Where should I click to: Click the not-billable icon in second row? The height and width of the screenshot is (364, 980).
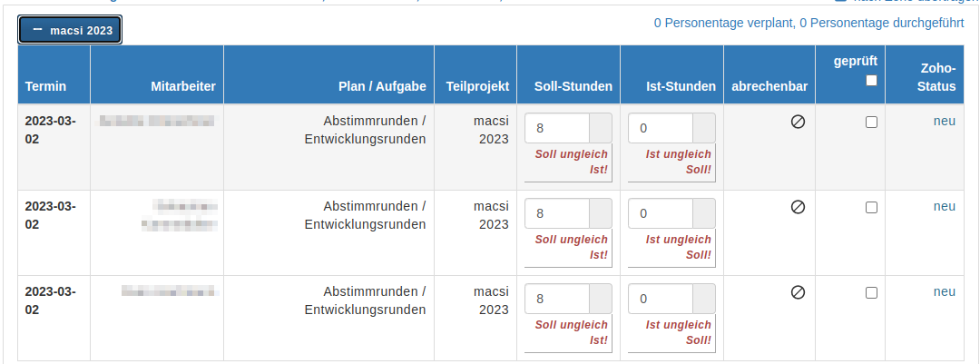[799, 207]
